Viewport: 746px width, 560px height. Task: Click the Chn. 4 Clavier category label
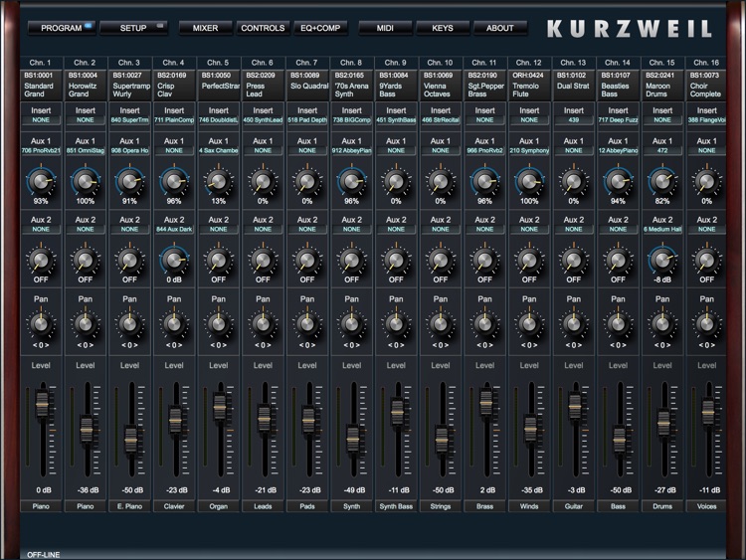click(174, 506)
